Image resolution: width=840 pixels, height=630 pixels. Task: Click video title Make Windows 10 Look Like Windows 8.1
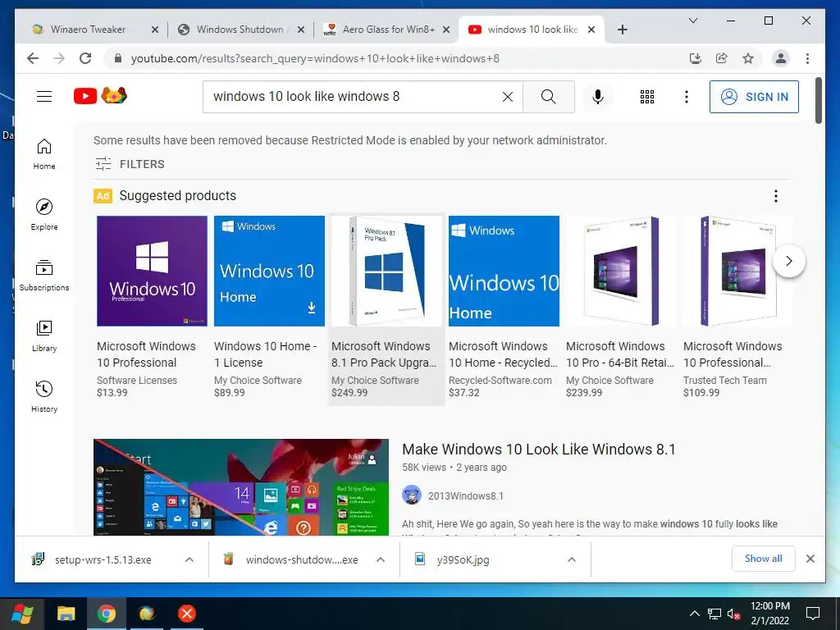pyautogui.click(x=538, y=449)
